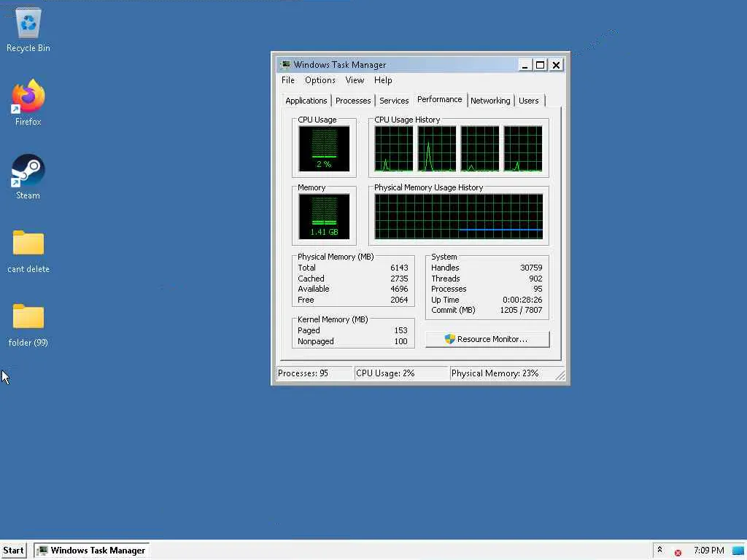Screen dimensions: 747x560
Task: Show hidden tray icons chevron
Action: [659, 550]
